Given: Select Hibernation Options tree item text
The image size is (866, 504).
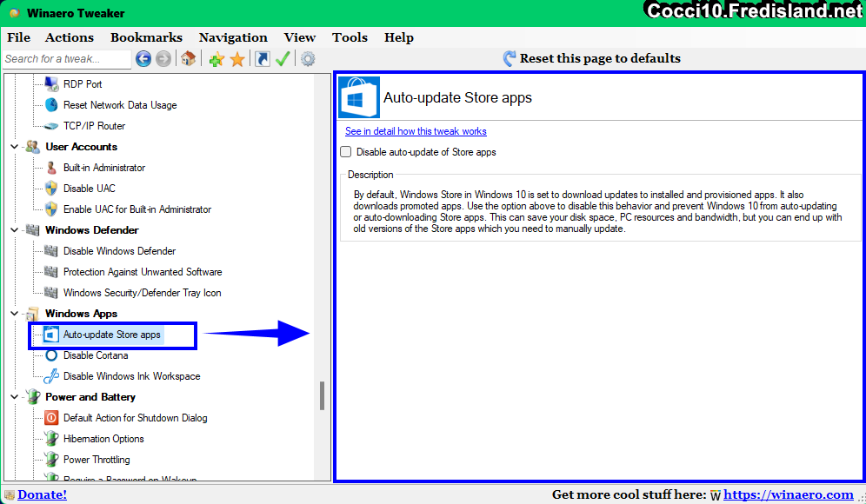Looking at the screenshot, I should click(x=103, y=439).
